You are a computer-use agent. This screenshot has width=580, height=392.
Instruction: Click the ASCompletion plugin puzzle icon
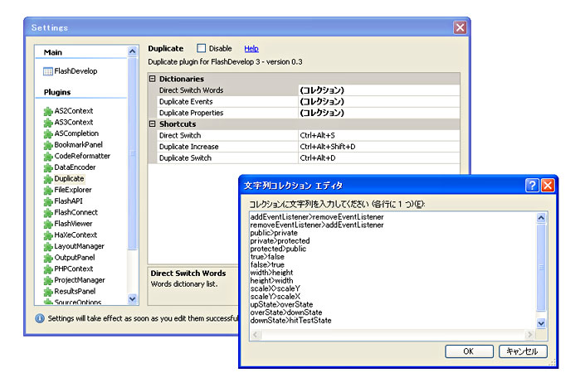(x=48, y=133)
